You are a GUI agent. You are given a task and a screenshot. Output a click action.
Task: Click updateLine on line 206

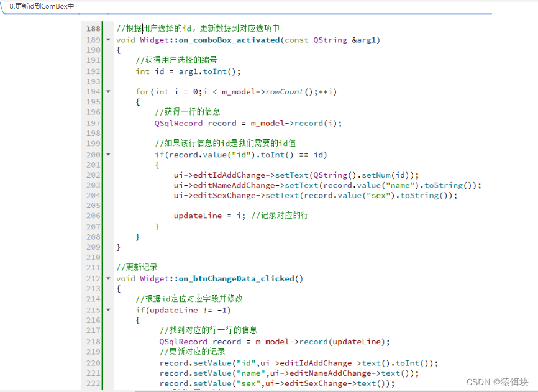pyautogui.click(x=198, y=216)
